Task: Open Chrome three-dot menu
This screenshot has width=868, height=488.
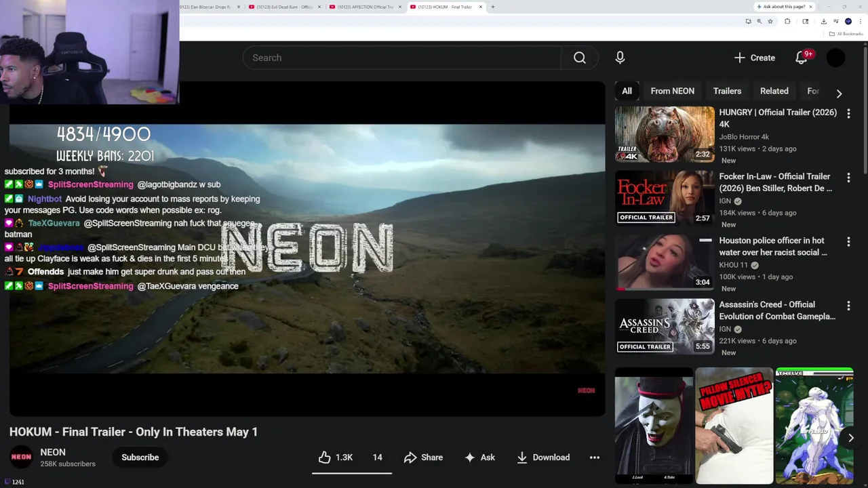Action: click(861, 21)
